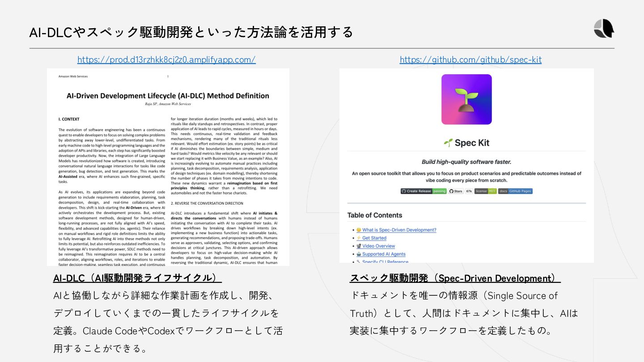644x362 pixels.
Task: Click the license MIT badge
Action: pyautogui.click(x=486, y=191)
